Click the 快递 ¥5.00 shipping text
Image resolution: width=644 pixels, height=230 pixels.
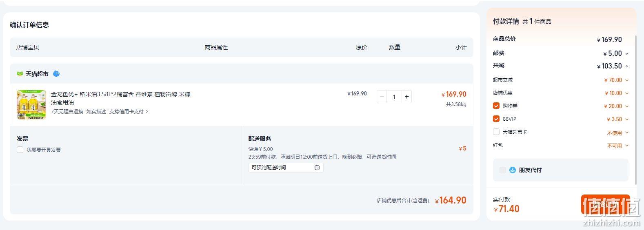(261, 149)
